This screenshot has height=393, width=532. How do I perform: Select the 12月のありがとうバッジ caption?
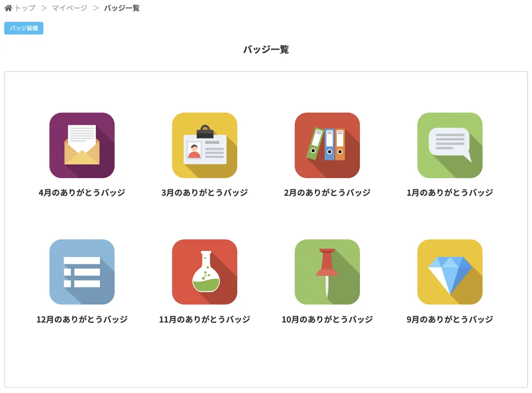(82, 319)
